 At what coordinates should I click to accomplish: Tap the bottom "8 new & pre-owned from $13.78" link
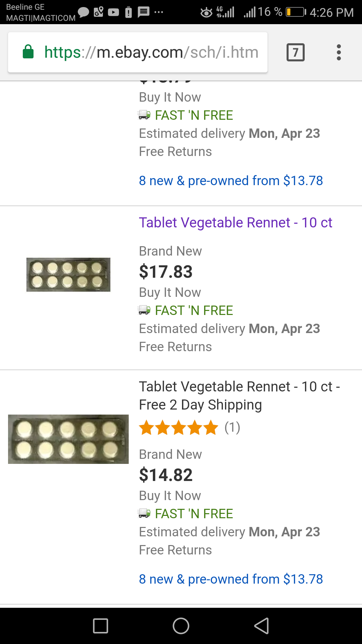[x=231, y=579]
